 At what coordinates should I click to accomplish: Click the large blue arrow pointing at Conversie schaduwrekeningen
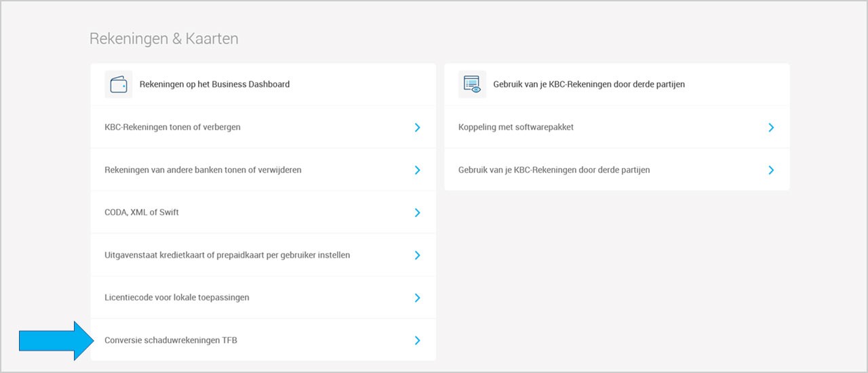56,341
